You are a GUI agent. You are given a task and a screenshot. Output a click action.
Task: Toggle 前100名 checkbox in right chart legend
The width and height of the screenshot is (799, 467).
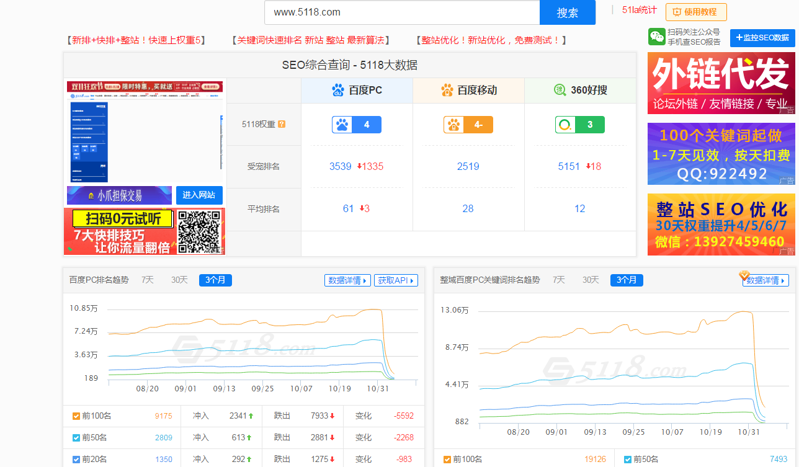click(447, 459)
